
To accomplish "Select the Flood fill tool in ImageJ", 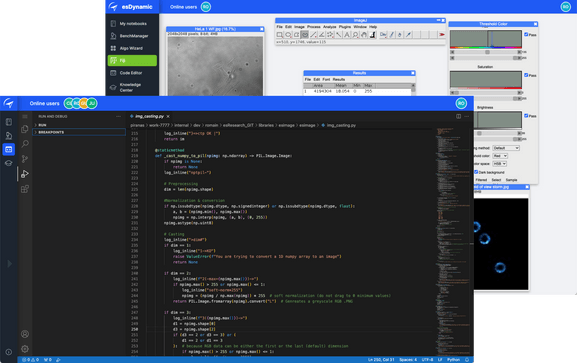I will click(x=400, y=35).
